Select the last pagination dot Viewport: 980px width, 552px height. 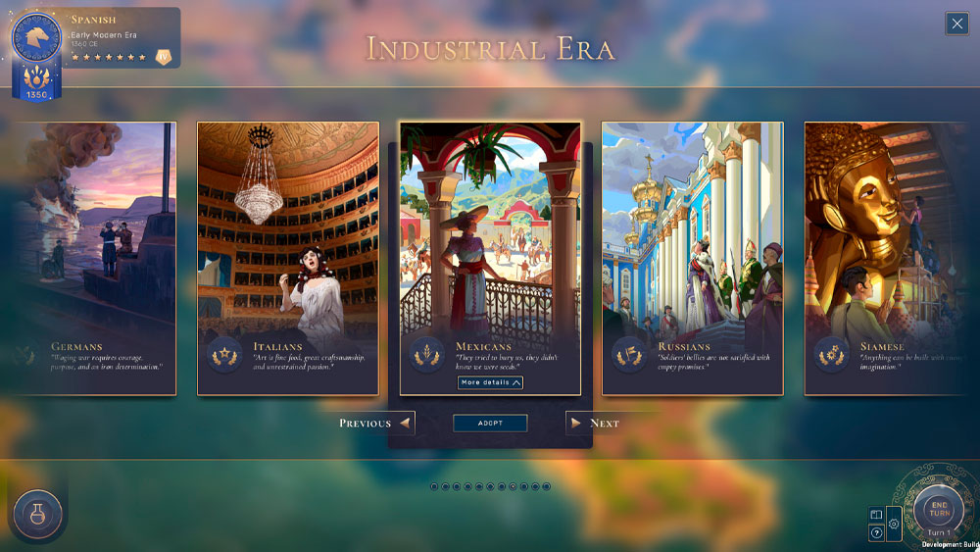(546, 486)
